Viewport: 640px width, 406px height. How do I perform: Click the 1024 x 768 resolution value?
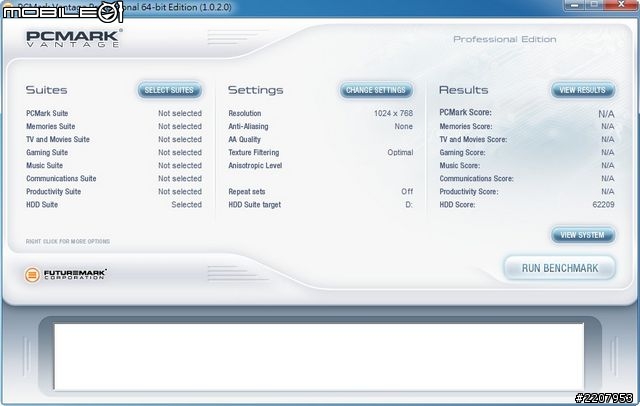[393, 113]
